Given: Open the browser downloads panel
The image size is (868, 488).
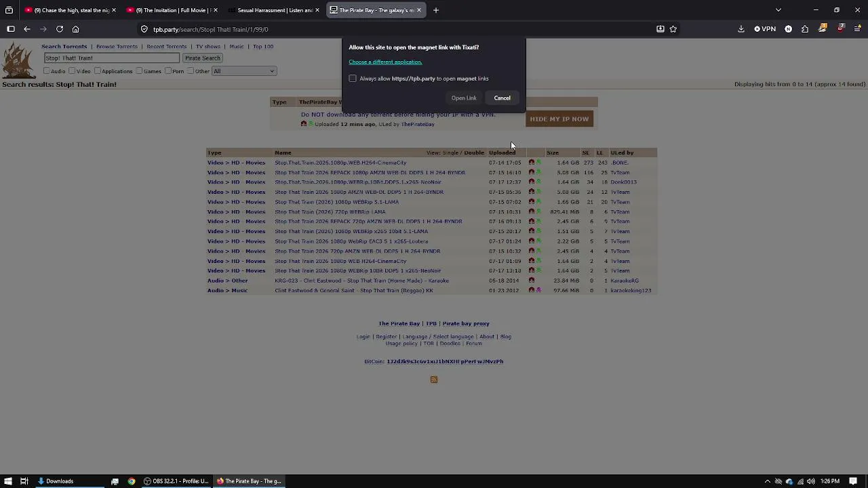Looking at the screenshot, I should click(x=741, y=29).
